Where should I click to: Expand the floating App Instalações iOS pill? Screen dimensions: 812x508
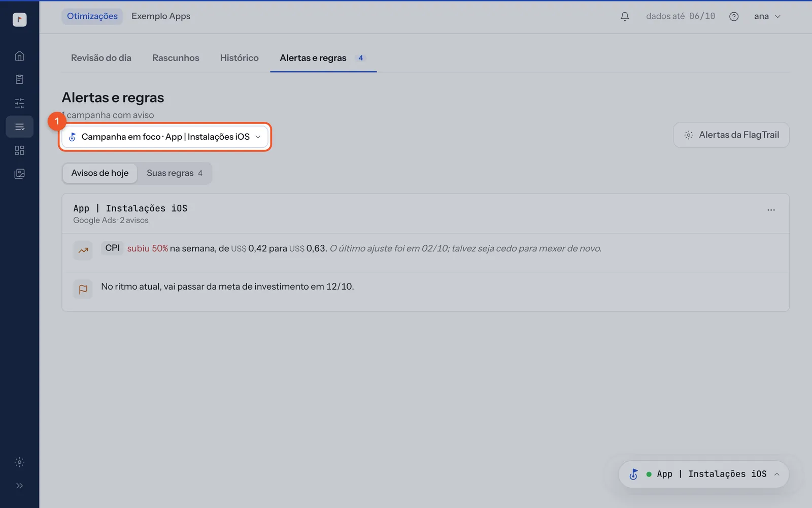703,474
